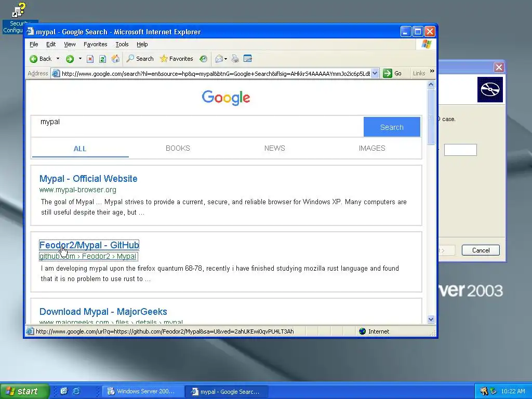532x399 pixels.
Task: Select the ALL results tab
Action: [80, 149]
